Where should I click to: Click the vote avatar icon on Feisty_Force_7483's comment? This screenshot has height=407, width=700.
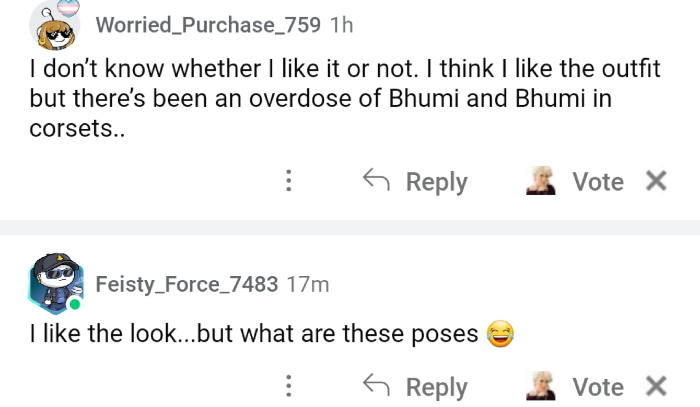pos(541,386)
